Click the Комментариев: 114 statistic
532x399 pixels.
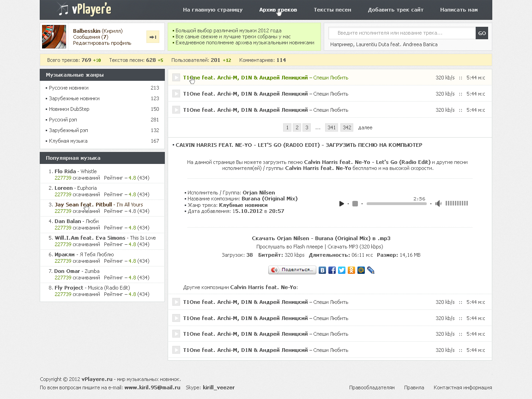[263, 60]
